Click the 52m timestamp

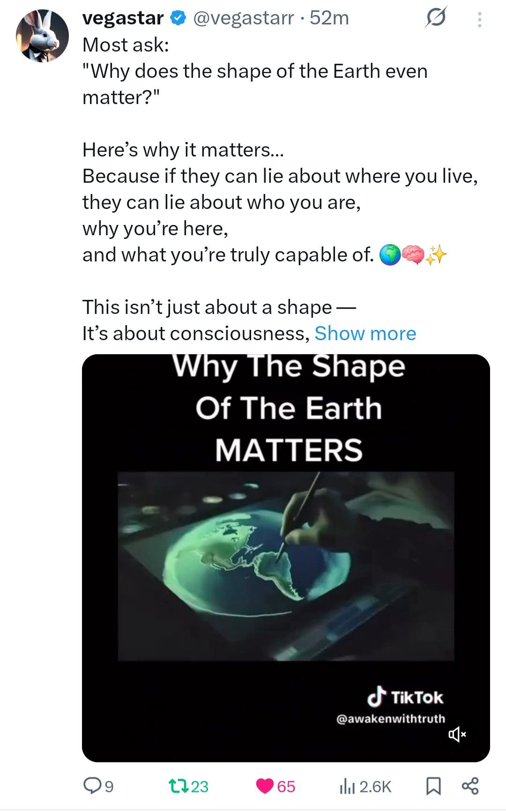click(x=329, y=18)
